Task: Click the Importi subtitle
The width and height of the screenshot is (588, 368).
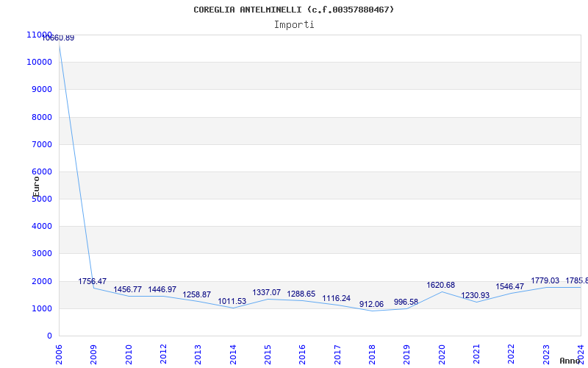Action: pos(294,25)
